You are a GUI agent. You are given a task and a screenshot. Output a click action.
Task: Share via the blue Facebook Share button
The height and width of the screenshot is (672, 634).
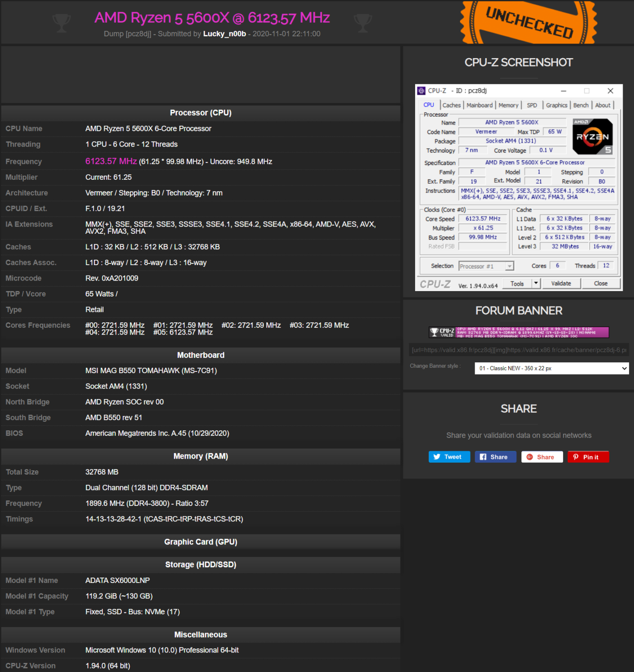(495, 457)
